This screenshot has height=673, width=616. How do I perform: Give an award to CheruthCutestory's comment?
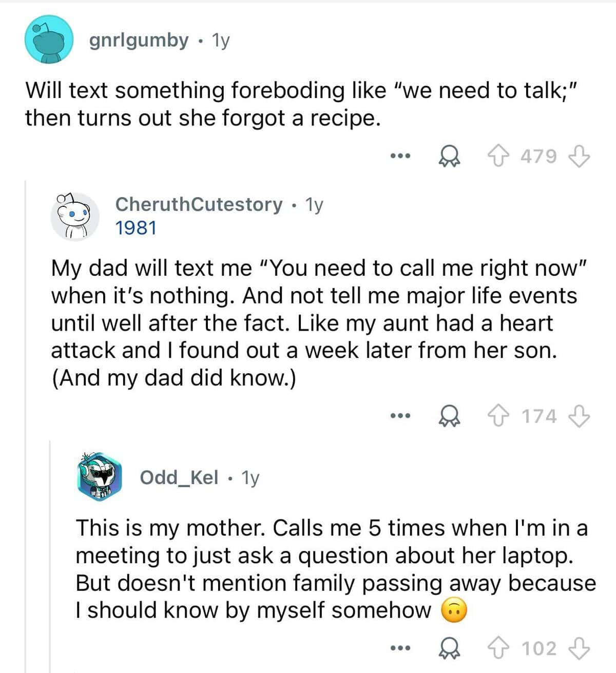click(x=449, y=416)
